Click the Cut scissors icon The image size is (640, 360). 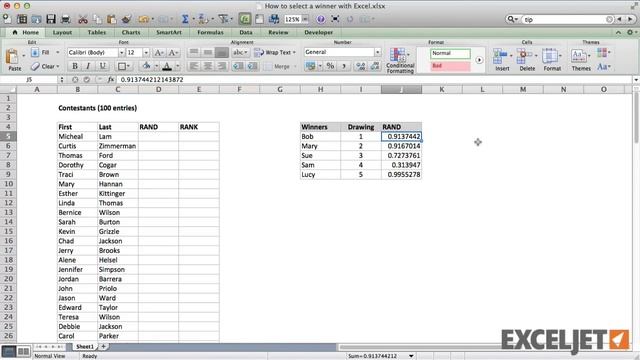[x=83, y=19]
